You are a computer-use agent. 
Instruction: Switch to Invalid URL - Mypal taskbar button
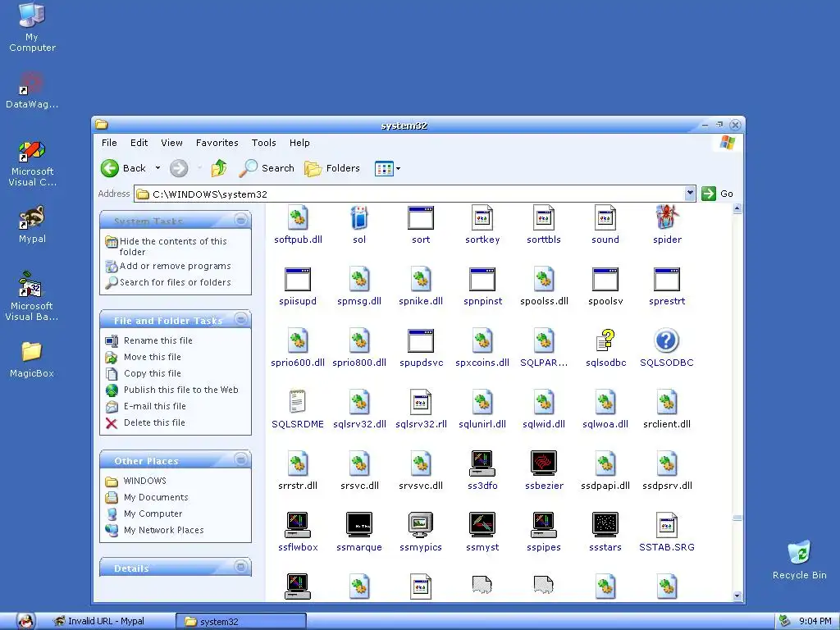[106, 622]
